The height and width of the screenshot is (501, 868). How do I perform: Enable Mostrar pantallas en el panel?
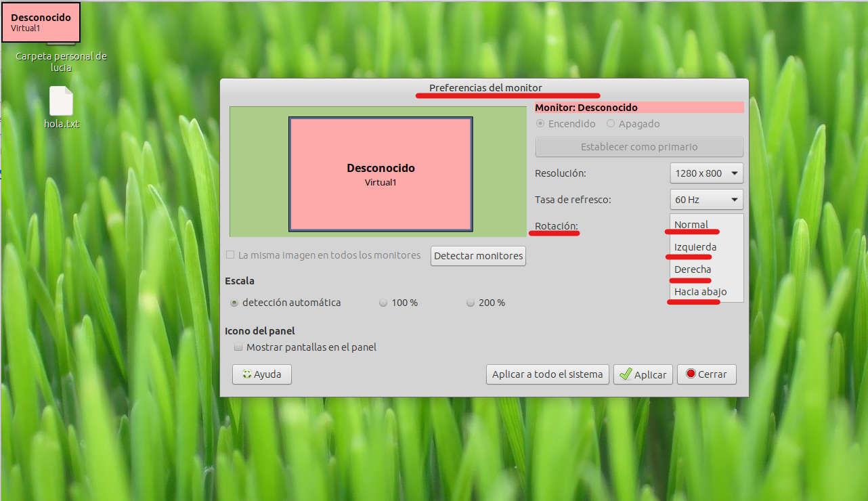tap(238, 347)
